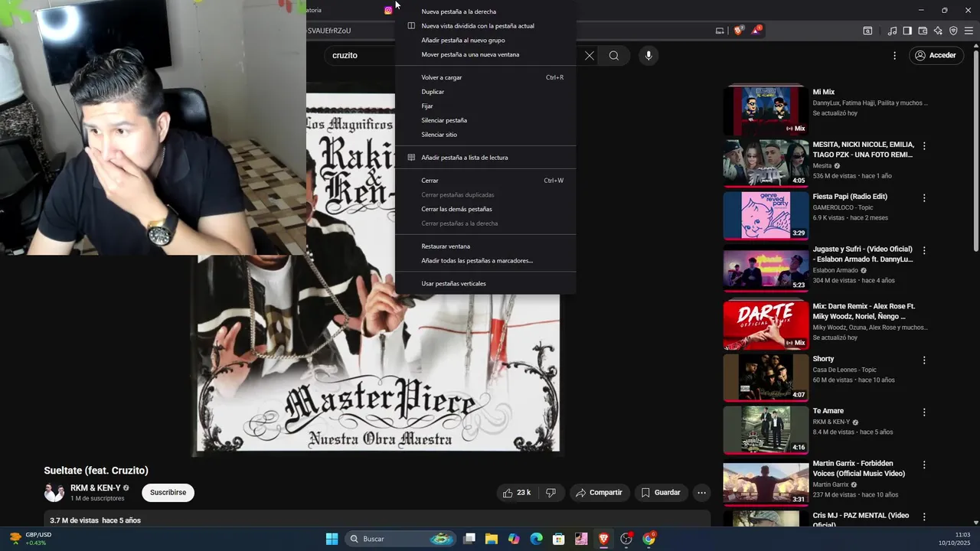Clear the YouTube search text with X
This screenshot has height=551, width=980.
(x=590, y=55)
